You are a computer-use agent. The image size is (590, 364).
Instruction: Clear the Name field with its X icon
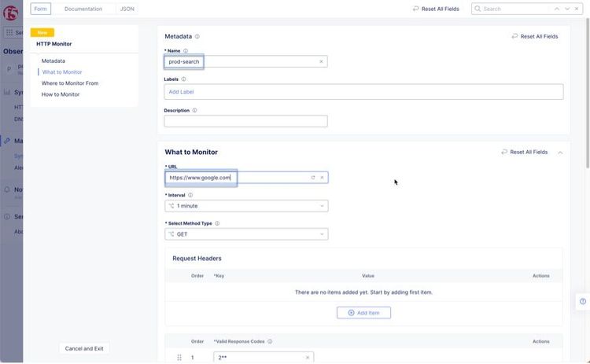click(321, 61)
